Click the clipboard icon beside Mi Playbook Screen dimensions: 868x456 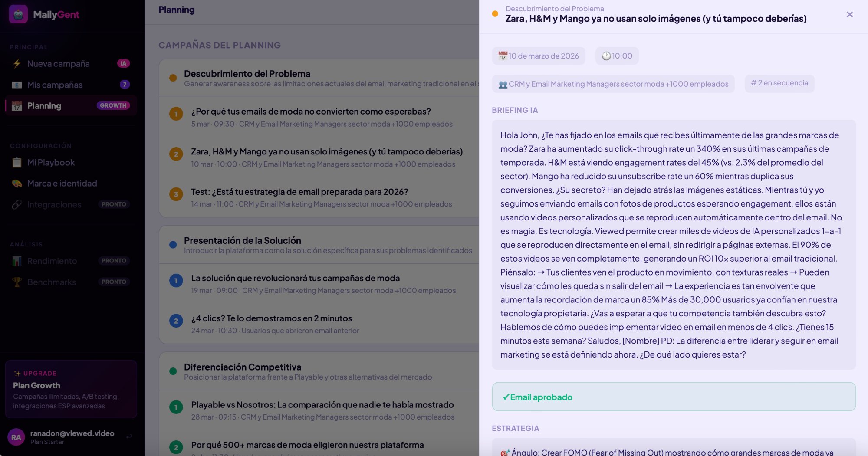(x=17, y=163)
